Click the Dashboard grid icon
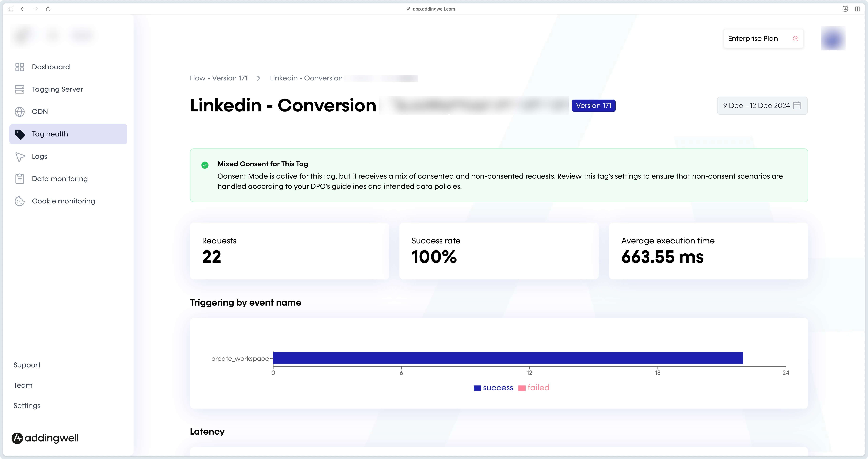This screenshot has height=459, width=868. pos(19,67)
